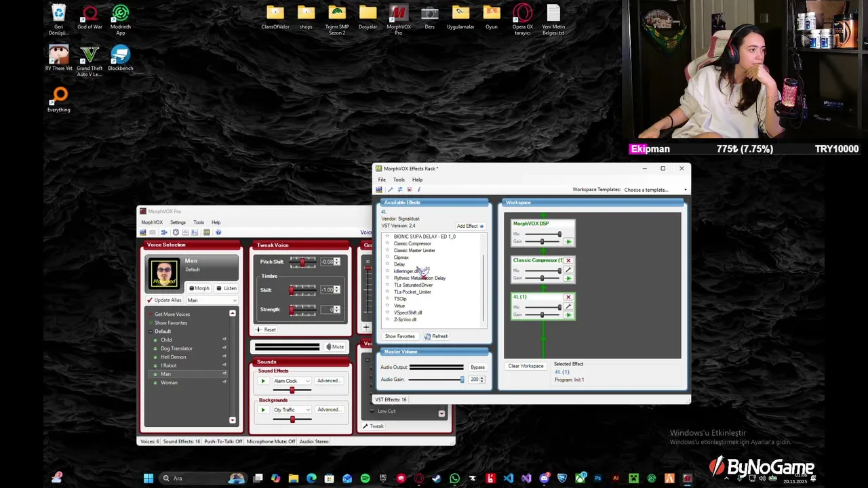
Task: Open MorphVOX Pro desktop shortcut
Action: [x=399, y=20]
